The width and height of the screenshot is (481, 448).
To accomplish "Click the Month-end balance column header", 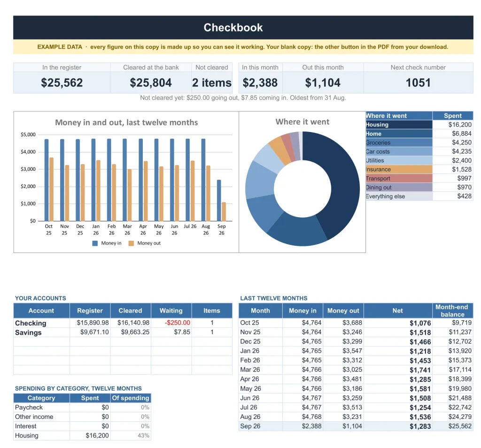I will [452, 310].
